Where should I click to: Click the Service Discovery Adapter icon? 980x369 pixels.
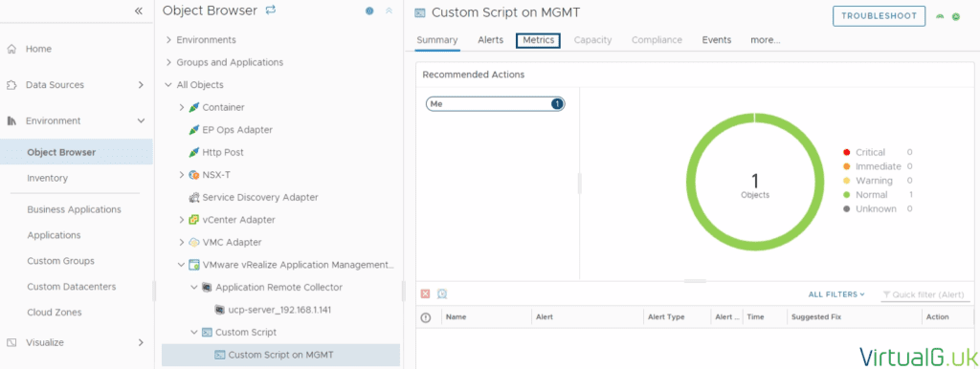193,197
